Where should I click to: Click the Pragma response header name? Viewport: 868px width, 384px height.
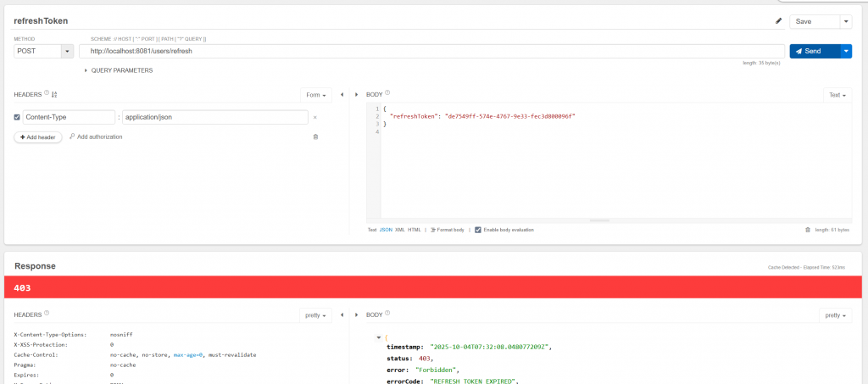click(24, 365)
